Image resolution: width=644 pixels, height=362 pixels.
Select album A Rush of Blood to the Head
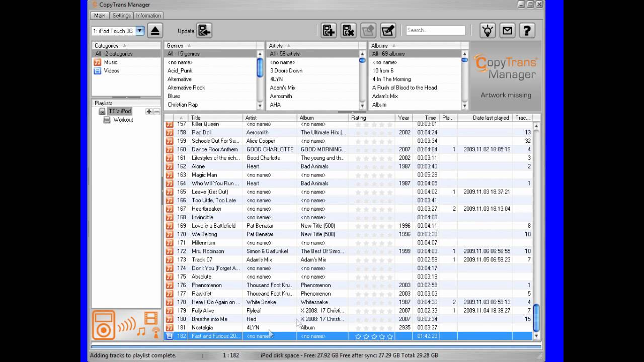point(405,87)
